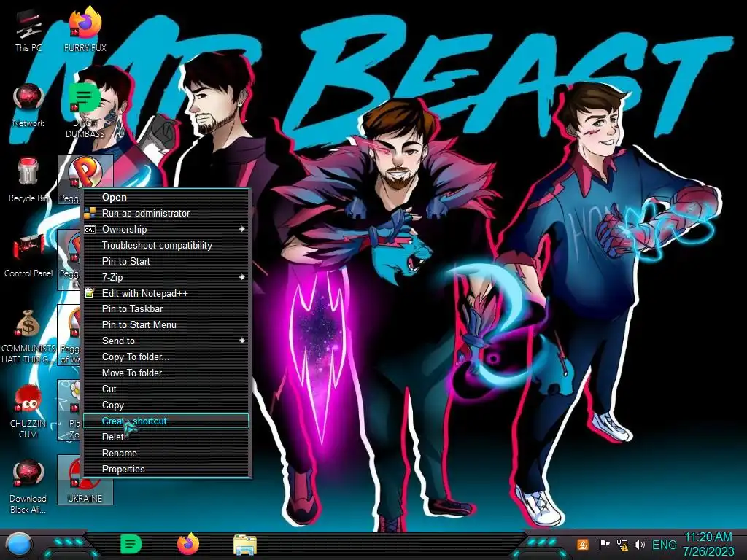
Task: Open the clock showing 11:20 AM
Action: point(708,544)
